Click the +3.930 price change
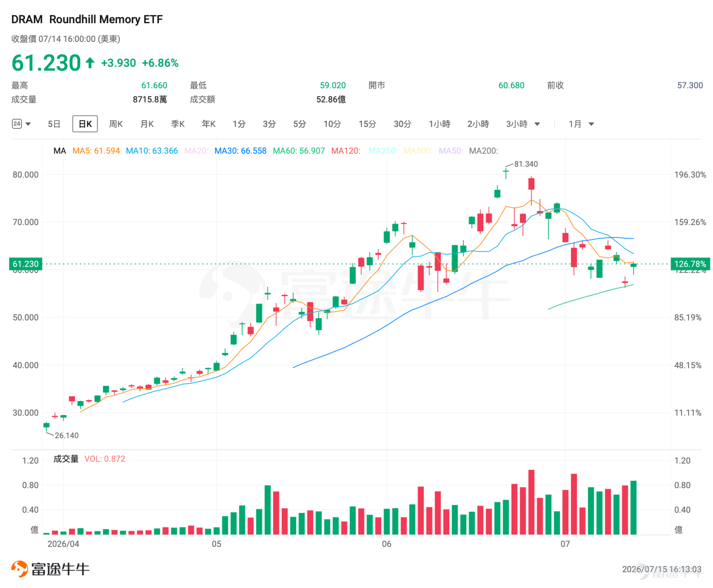Image resolution: width=713 pixels, height=588 pixels. [x=119, y=63]
